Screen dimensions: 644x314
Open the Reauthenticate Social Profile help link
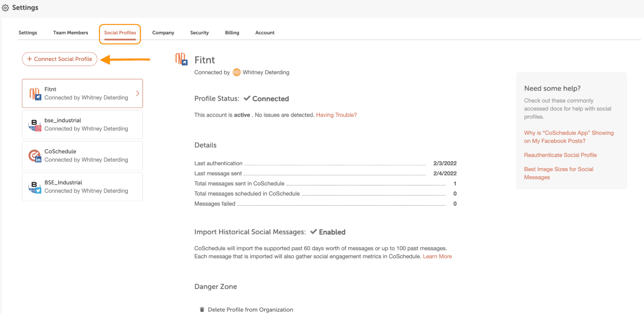(560, 155)
